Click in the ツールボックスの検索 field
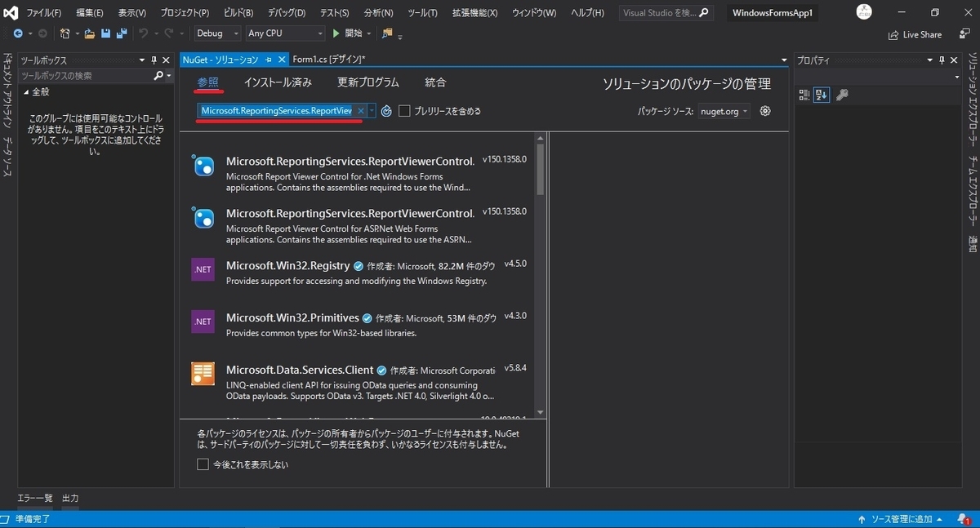 [85, 75]
